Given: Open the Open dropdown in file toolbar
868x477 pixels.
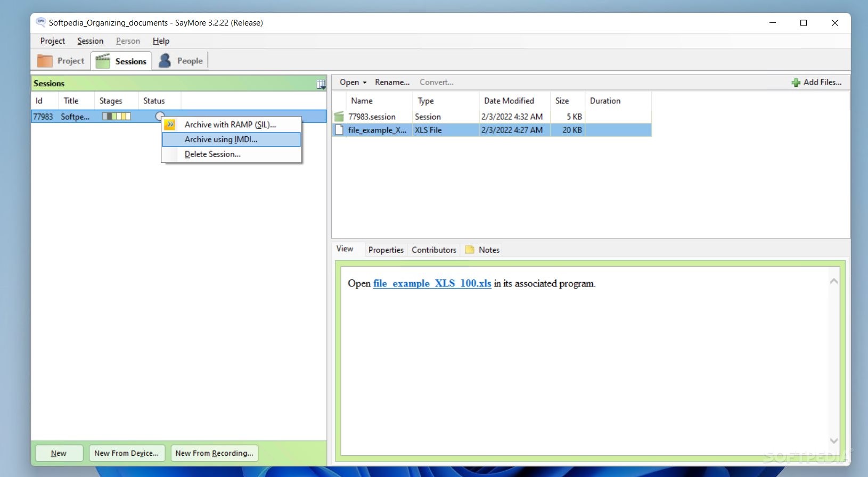Looking at the screenshot, I should coord(353,82).
